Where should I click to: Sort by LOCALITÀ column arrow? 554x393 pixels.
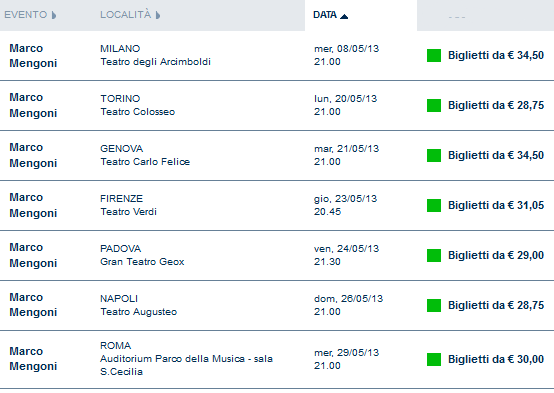(x=158, y=15)
